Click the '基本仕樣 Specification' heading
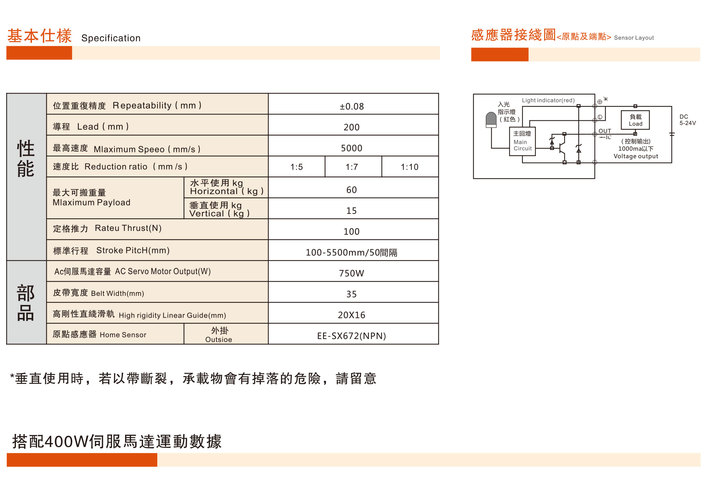The width and height of the screenshot is (708, 488). click(x=74, y=36)
